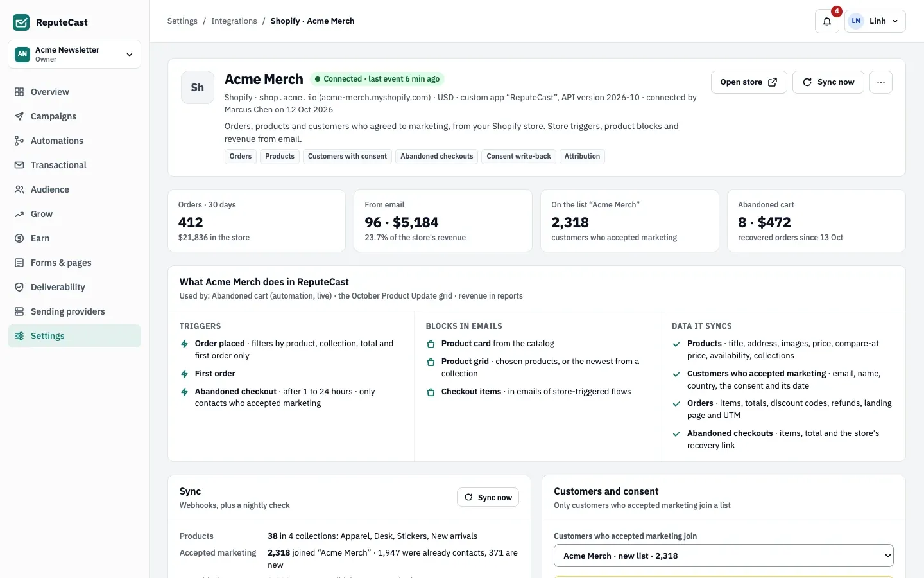Click the Sending providers server icon
This screenshot has height=578, width=924.
click(x=19, y=311)
